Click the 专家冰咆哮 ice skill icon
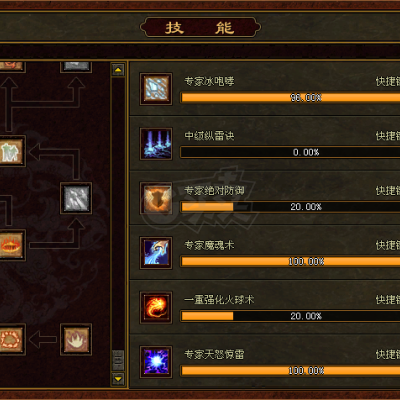Viewport: 400px width, 400px height. (156, 89)
